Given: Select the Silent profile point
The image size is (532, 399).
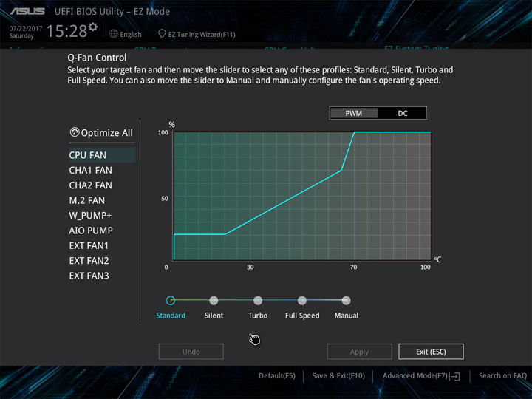Looking at the screenshot, I should [214, 300].
